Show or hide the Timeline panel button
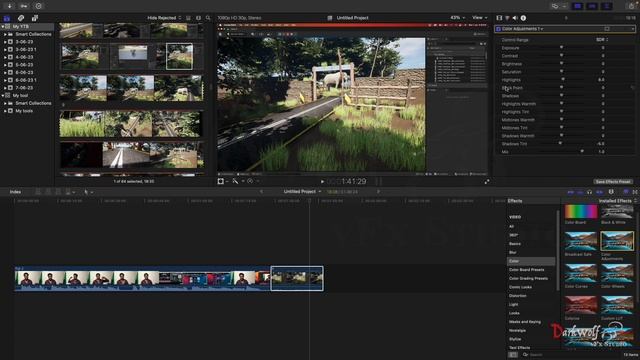The image size is (640, 360). click(x=592, y=6)
